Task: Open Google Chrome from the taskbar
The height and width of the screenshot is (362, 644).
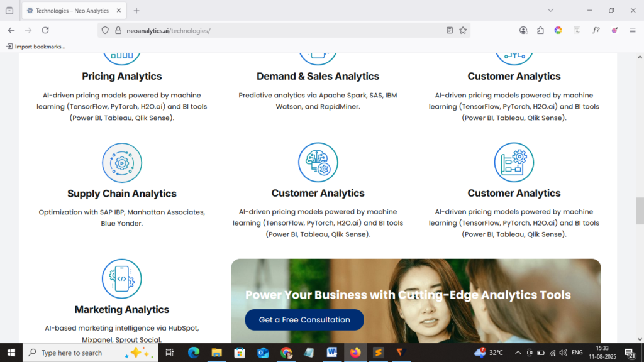Action: pos(286,353)
